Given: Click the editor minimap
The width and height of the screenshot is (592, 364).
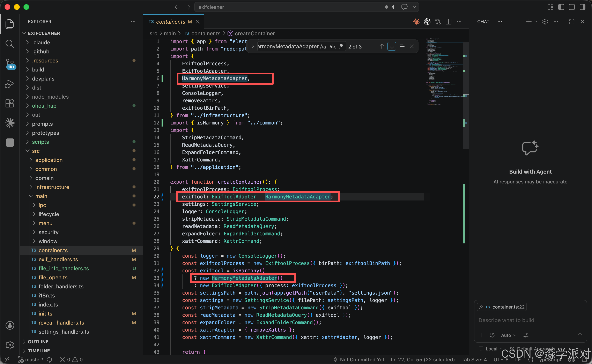Looking at the screenshot, I should tap(443, 72).
